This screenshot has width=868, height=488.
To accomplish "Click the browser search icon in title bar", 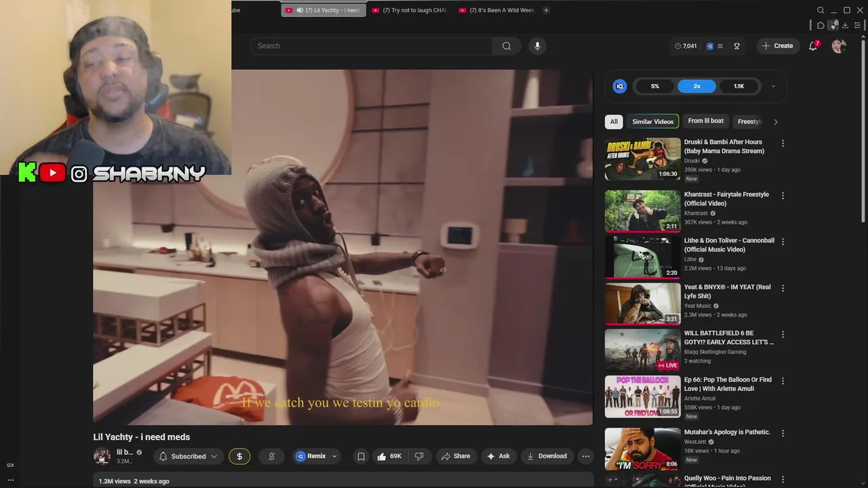I will coord(821,10).
